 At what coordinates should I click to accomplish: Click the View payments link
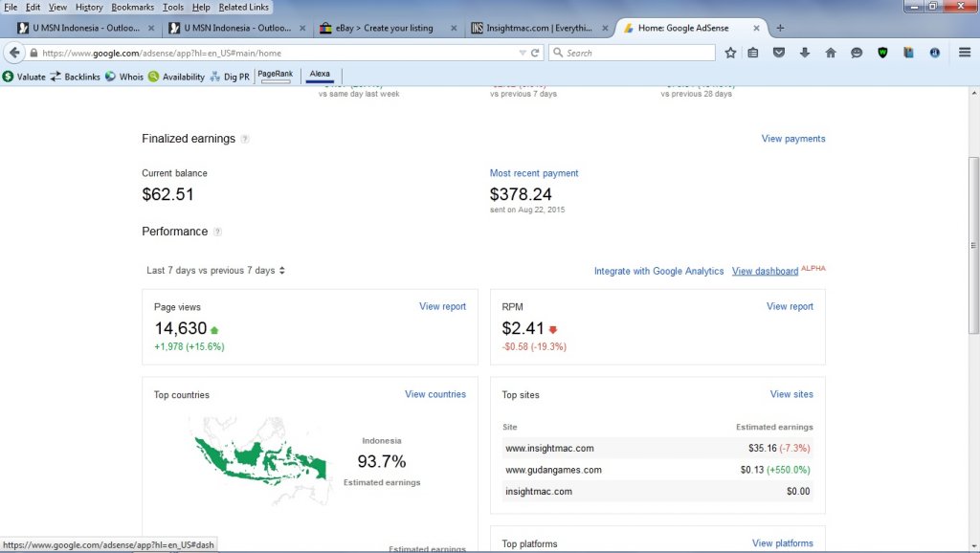click(x=793, y=139)
